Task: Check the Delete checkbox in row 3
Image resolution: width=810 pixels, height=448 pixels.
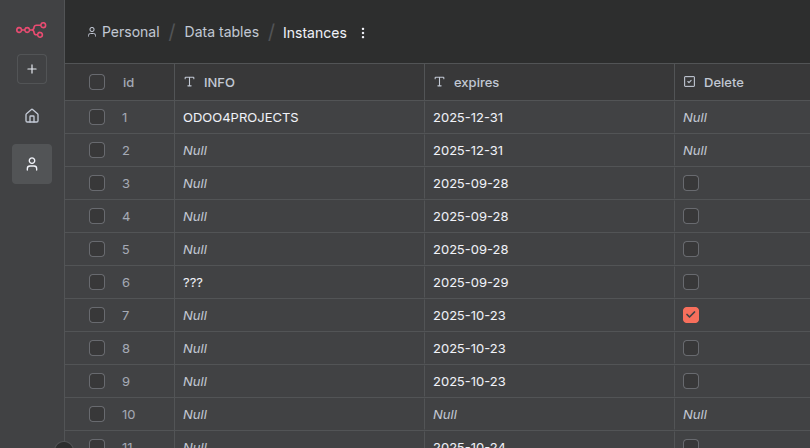Action: tap(691, 183)
